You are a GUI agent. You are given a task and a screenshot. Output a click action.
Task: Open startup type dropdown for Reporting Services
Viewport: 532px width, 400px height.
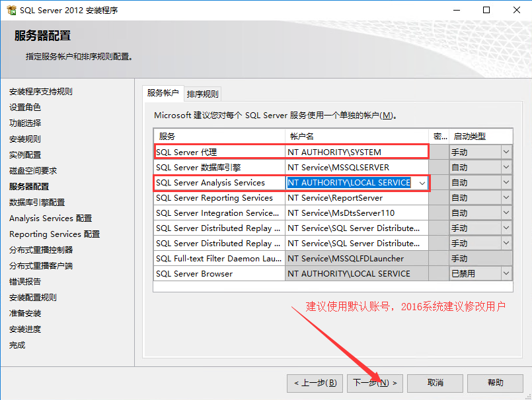pos(506,197)
